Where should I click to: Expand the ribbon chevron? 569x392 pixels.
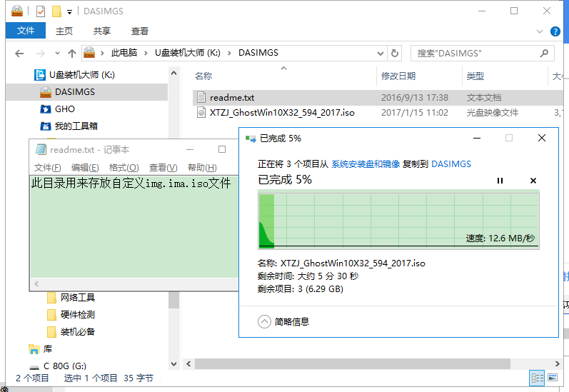pos(539,31)
